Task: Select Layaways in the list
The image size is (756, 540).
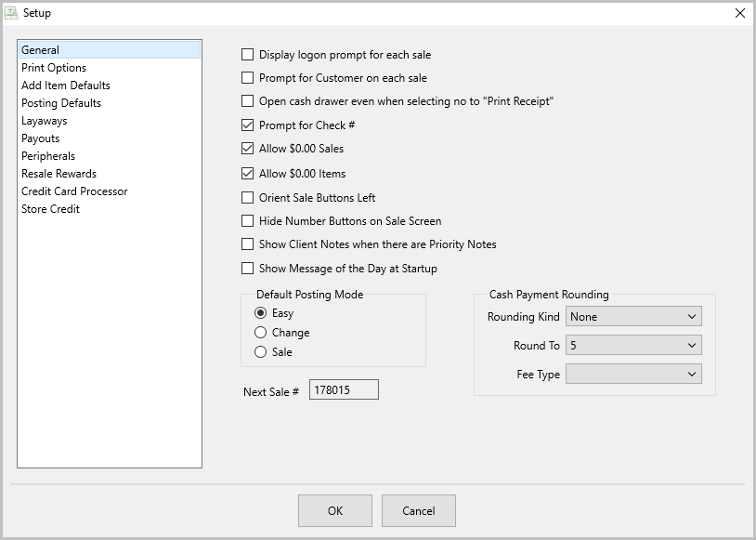Action: pyautogui.click(x=110, y=121)
